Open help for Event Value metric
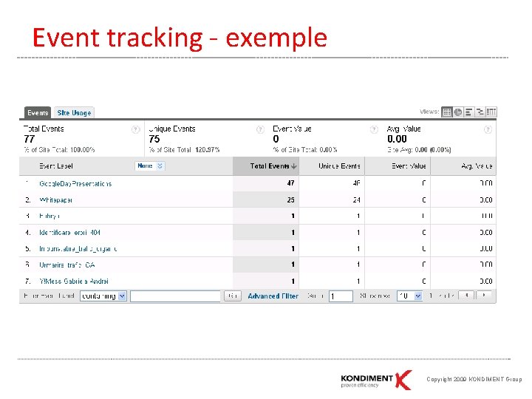The height and width of the screenshot is (399, 532). point(374,129)
